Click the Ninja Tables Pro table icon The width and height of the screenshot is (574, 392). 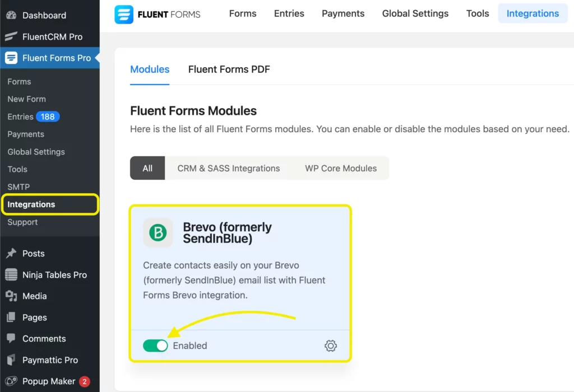click(11, 274)
